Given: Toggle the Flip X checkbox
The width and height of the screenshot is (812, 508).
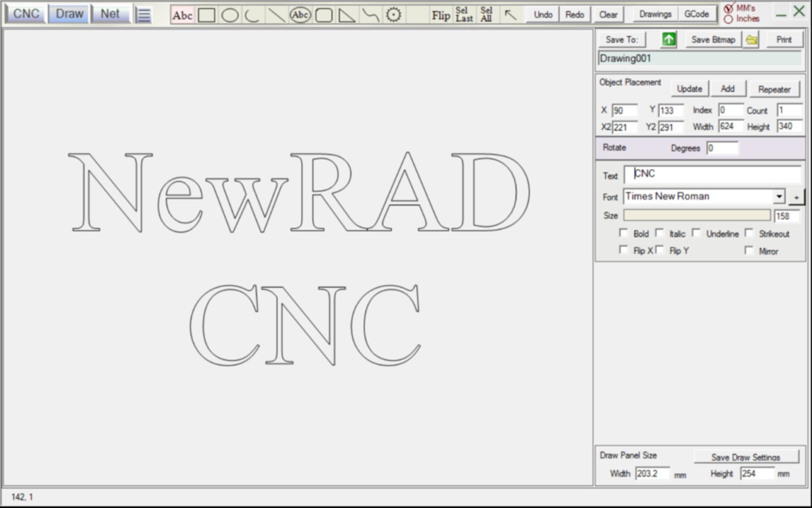Looking at the screenshot, I should pos(624,250).
